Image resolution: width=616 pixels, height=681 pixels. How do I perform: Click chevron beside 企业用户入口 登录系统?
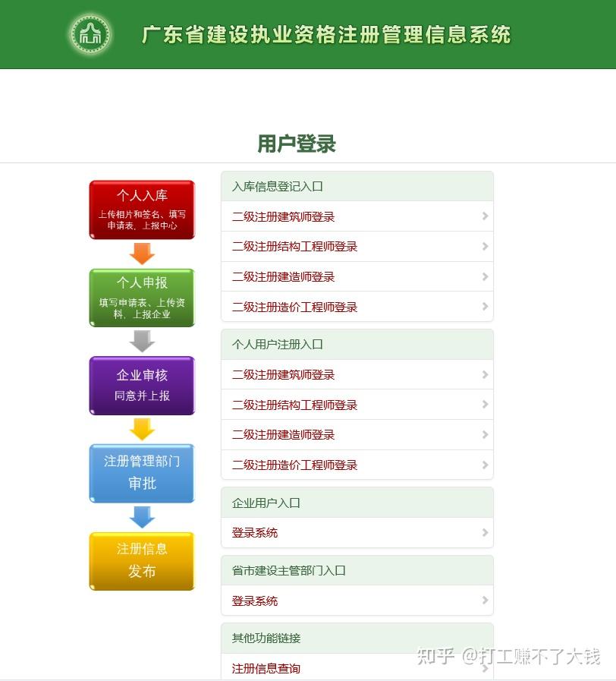pos(486,532)
